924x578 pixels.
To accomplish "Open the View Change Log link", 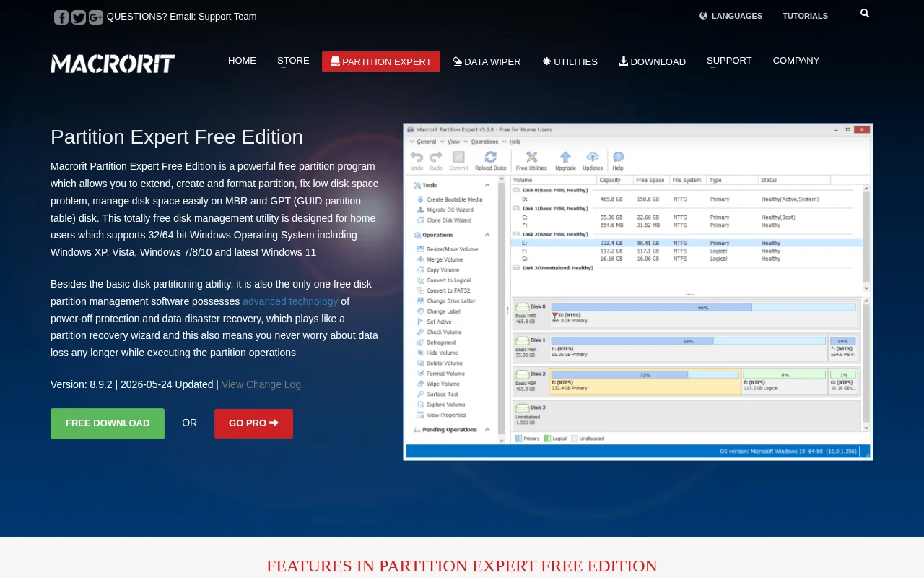I will [261, 384].
